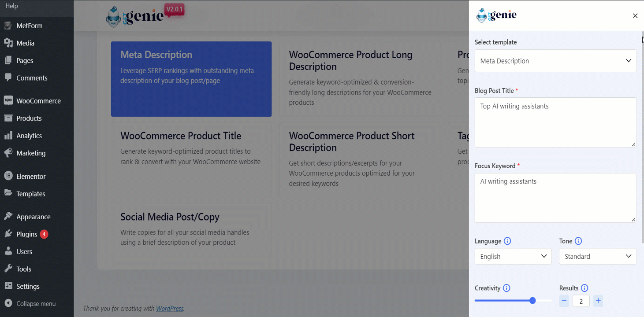Click the Tools wrench icon
The width and height of the screenshot is (644, 317).
coord(8,269)
